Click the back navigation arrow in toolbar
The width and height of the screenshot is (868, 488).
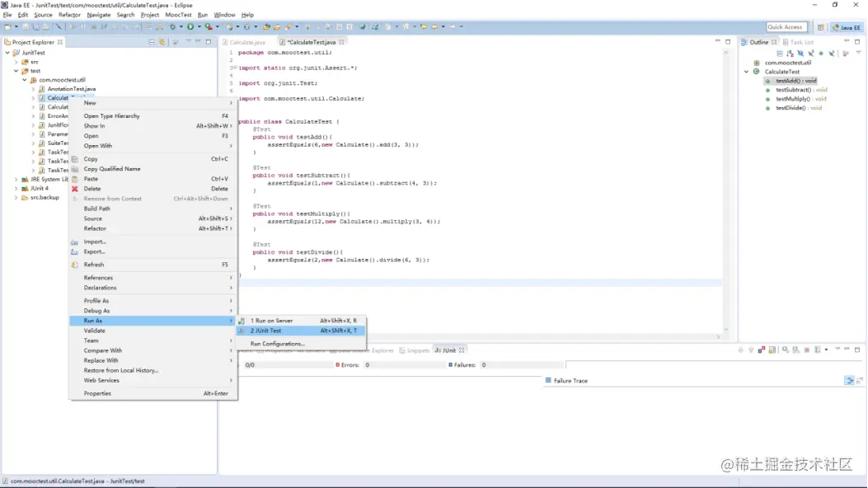pos(434,26)
